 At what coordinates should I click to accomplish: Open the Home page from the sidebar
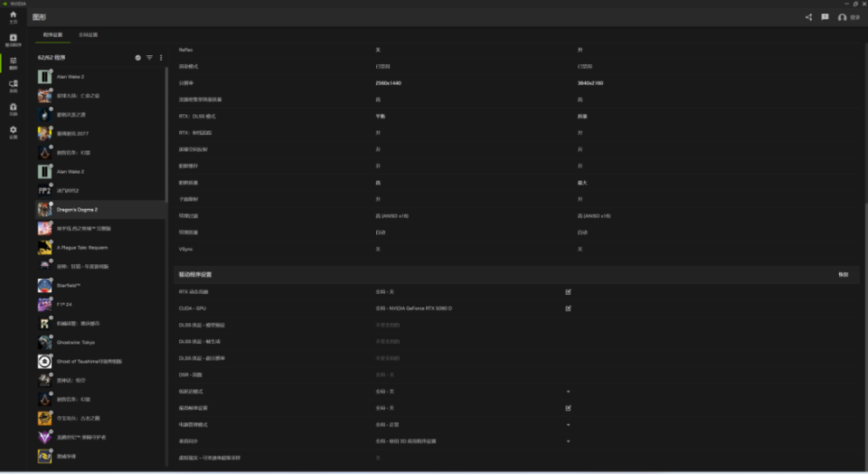[x=13, y=17]
